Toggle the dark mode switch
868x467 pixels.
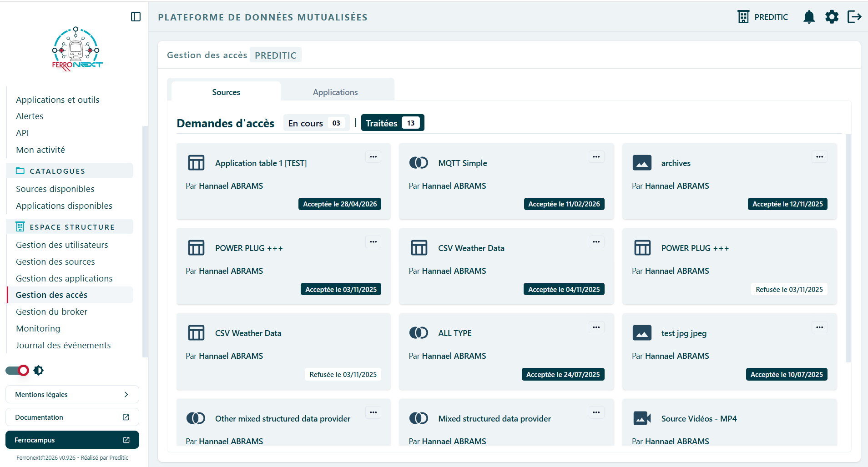[x=17, y=370]
